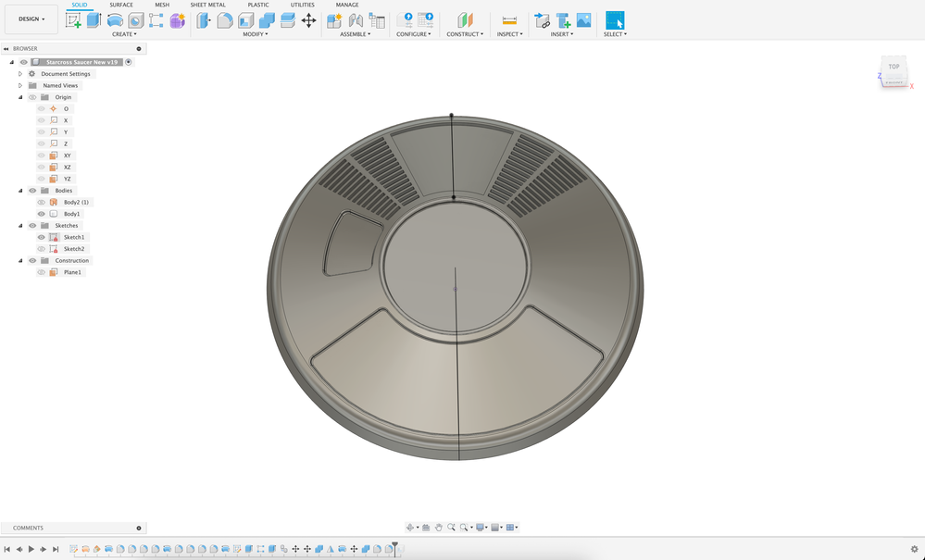925x560 pixels.
Task: Click the Insert Image icon in toolbar
Action: pyautogui.click(x=583, y=20)
